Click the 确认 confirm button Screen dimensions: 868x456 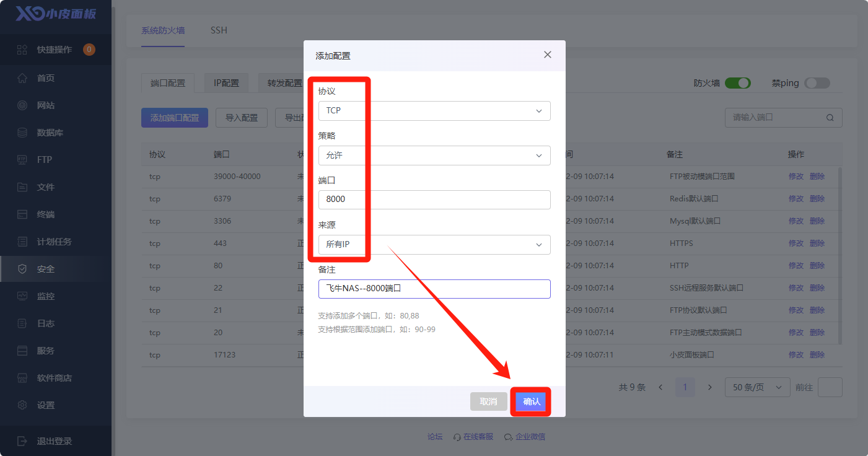coord(531,401)
